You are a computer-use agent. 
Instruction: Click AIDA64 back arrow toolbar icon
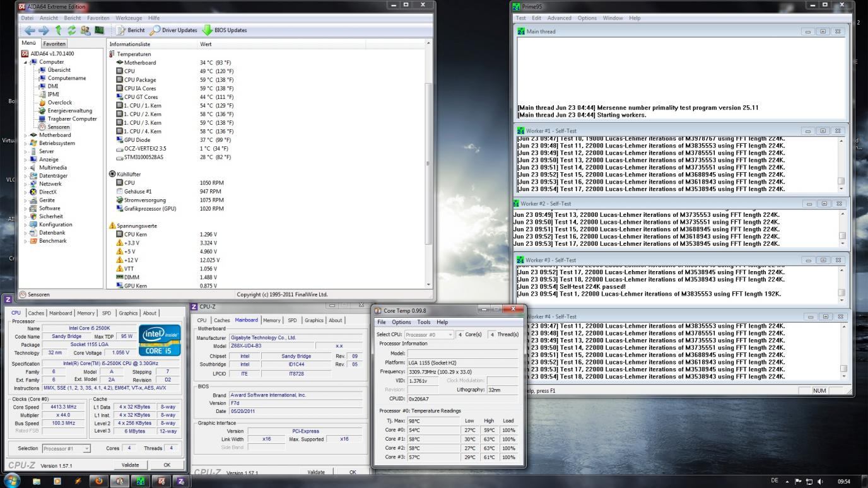tap(29, 30)
